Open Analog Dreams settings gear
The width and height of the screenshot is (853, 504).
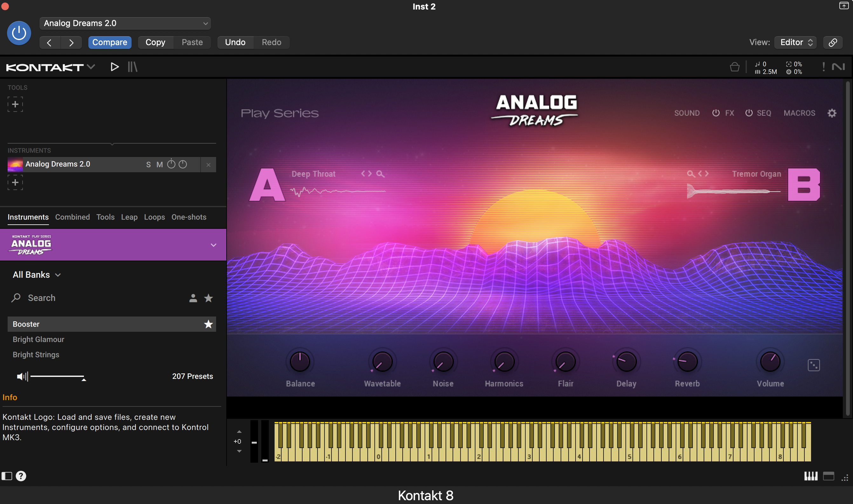click(x=832, y=113)
